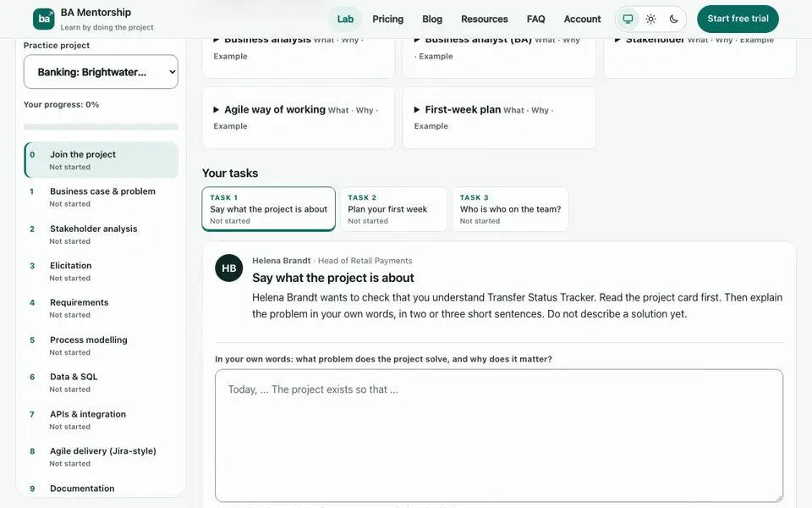The image size is (812, 508).
Task: Click the BA Mentorship site title
Action: pyautogui.click(x=96, y=13)
